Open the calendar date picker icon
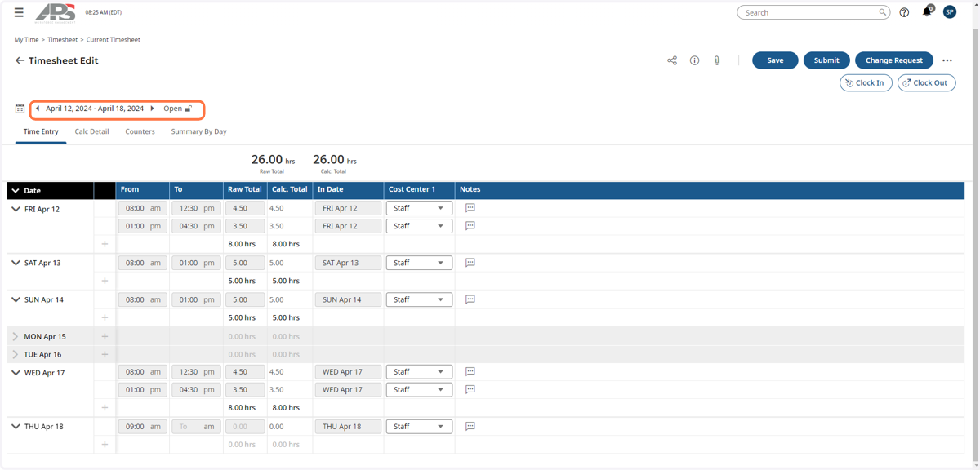This screenshot has height=470, width=980. tap(20, 109)
